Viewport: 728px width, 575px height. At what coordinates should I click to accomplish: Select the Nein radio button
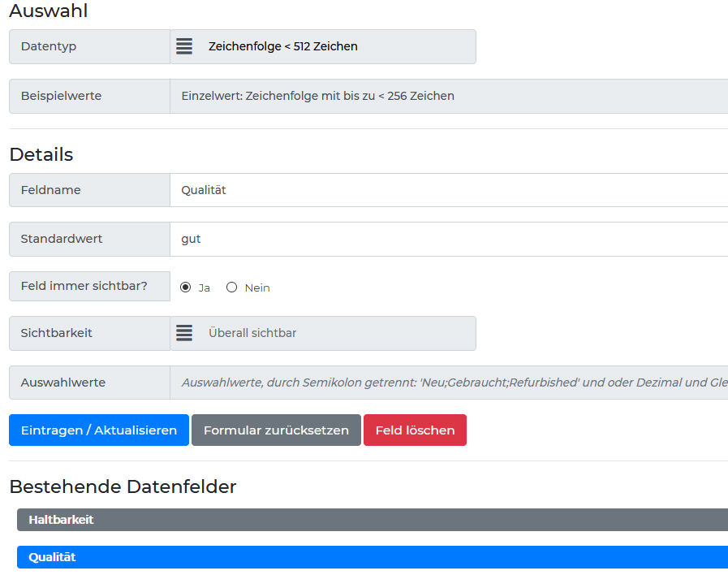click(x=232, y=287)
